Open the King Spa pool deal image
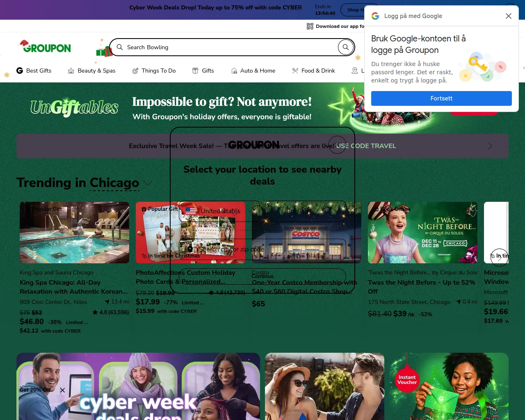This screenshot has height=420, width=525. [x=74, y=233]
